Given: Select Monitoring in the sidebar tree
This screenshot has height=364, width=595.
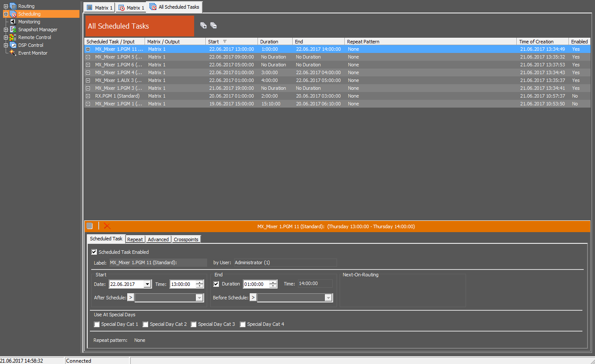Looking at the screenshot, I should tap(29, 22).
